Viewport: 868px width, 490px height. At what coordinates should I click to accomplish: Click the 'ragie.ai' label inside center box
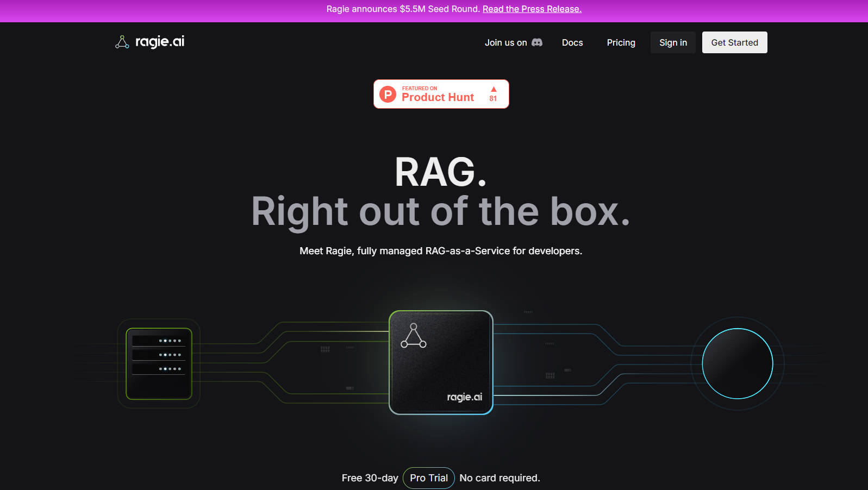464,397
